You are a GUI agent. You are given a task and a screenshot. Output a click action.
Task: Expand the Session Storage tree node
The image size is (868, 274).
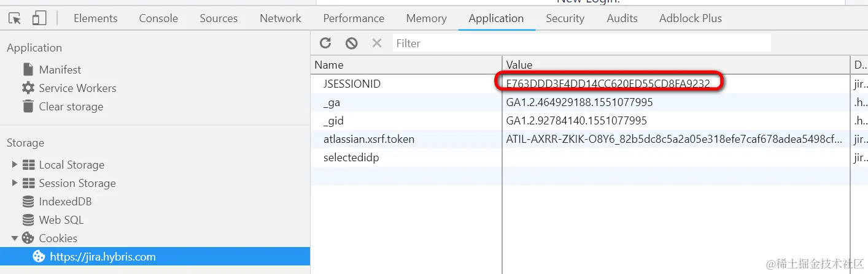[15, 183]
